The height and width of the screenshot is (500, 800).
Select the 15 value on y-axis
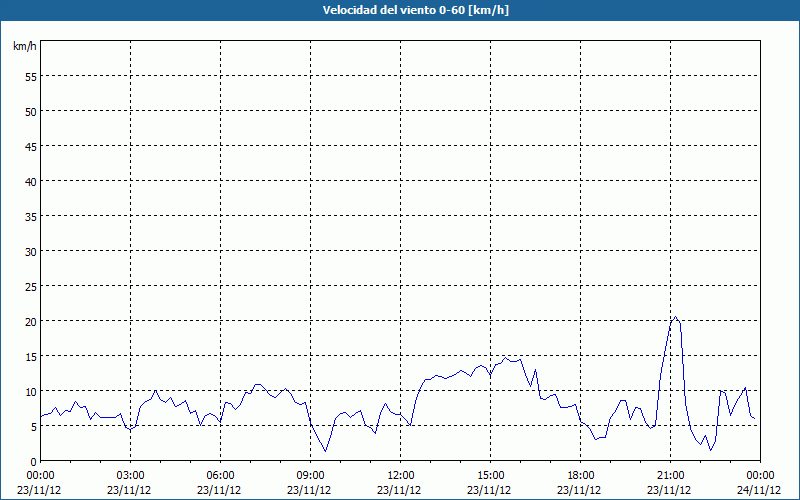[x=31, y=356]
